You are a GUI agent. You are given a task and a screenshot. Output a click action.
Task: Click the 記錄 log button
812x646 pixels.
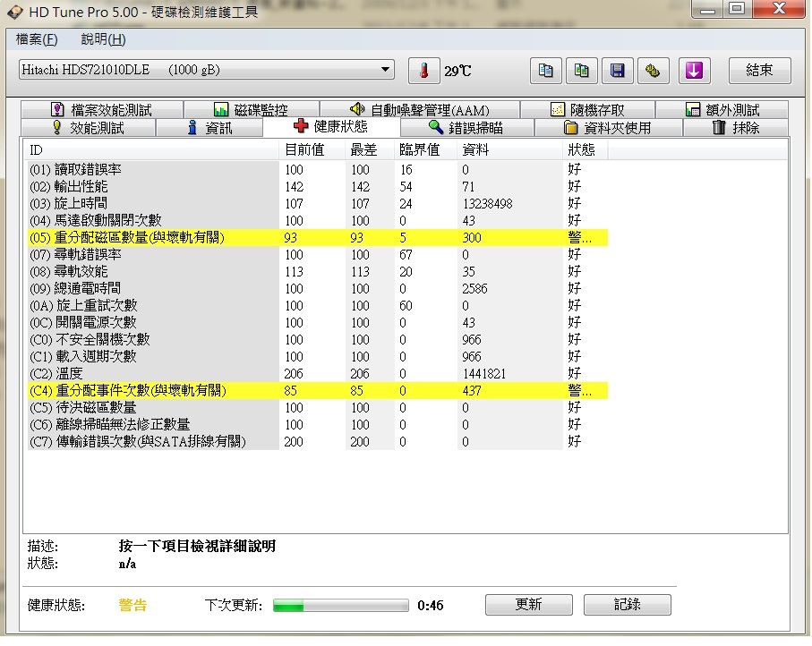627,605
